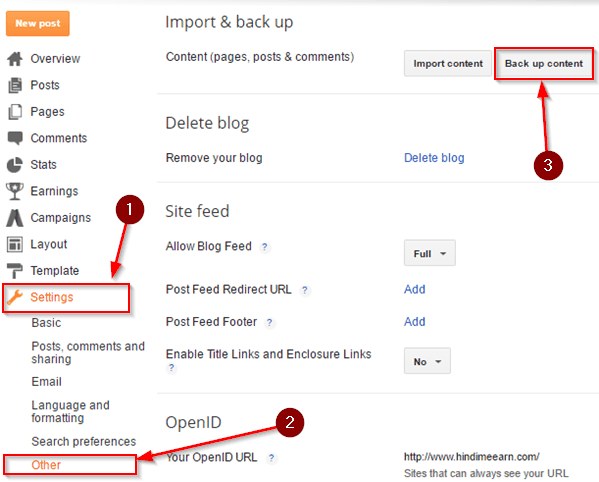Open help for Allow Blog Feed

(264, 247)
